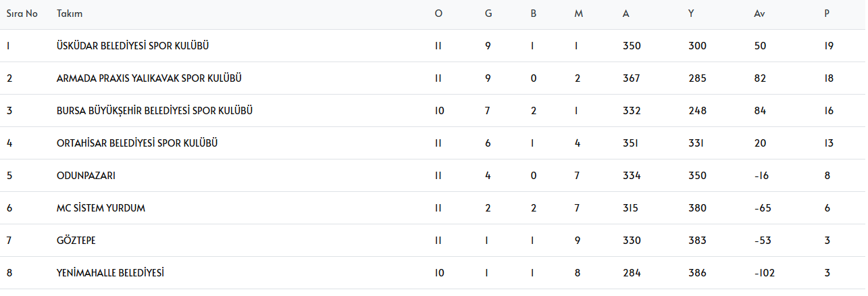Open YENİMAHALLE BELEDİYESİ team entry
The height and width of the screenshot is (296, 868).
(110, 273)
